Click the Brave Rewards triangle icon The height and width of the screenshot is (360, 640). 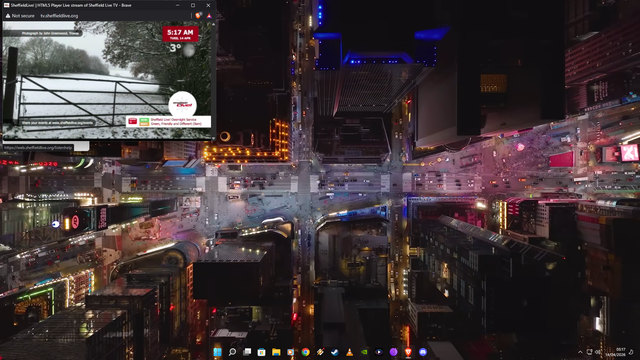coord(209,16)
